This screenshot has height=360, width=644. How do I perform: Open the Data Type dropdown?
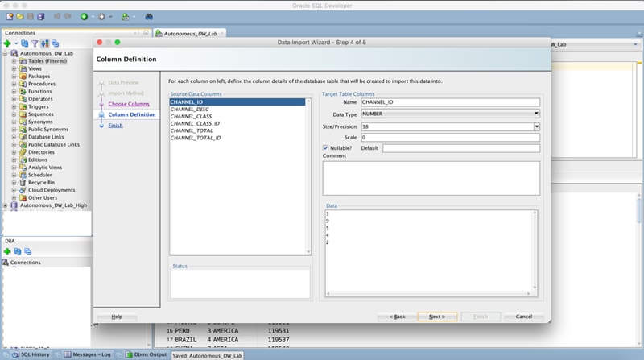point(536,114)
